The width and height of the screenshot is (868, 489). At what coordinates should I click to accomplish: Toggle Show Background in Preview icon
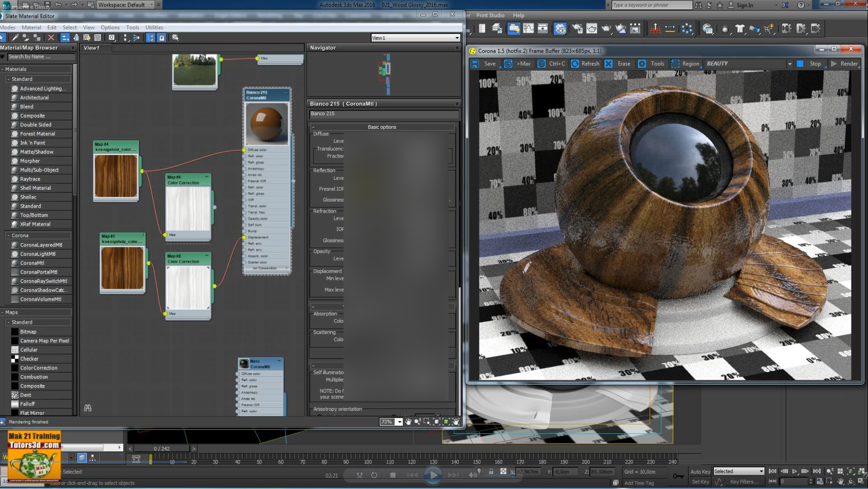97,37
